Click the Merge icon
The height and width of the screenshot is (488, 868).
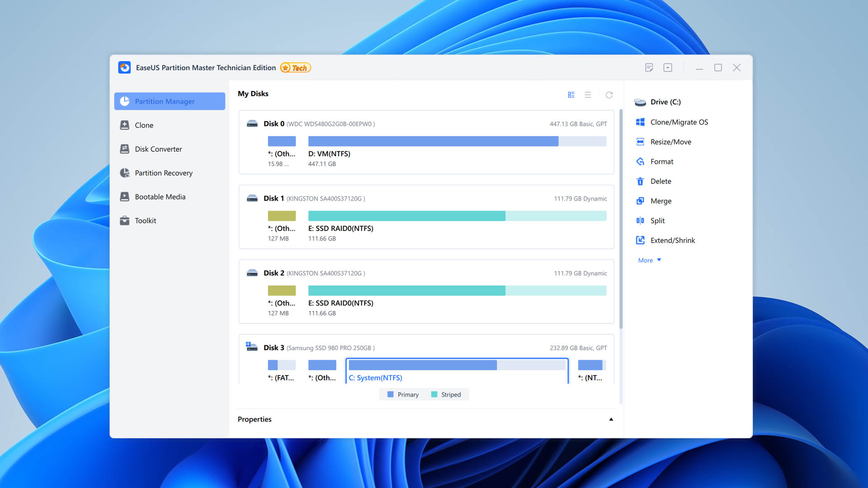(640, 201)
